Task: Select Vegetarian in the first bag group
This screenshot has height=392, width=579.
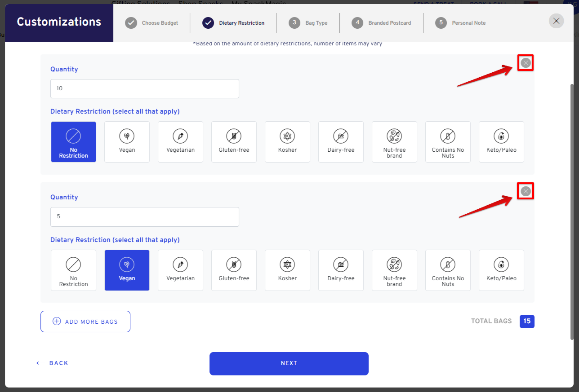Action: coord(180,142)
